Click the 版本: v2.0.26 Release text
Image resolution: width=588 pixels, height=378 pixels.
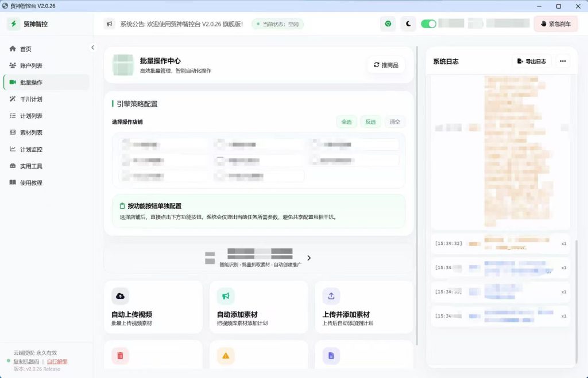[x=37, y=369]
